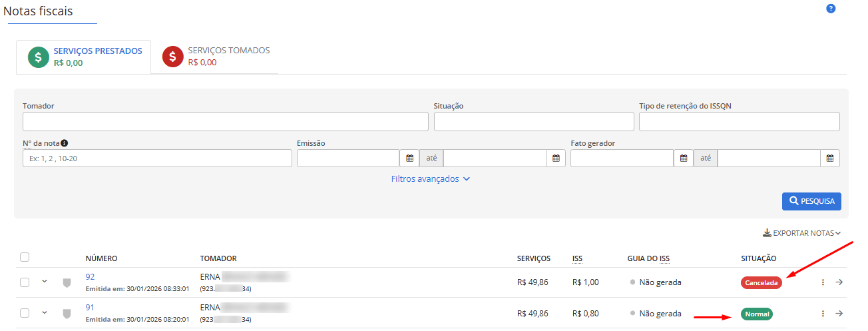Click the arrow icon for note 91
The height and width of the screenshot is (331, 868).
839,314
